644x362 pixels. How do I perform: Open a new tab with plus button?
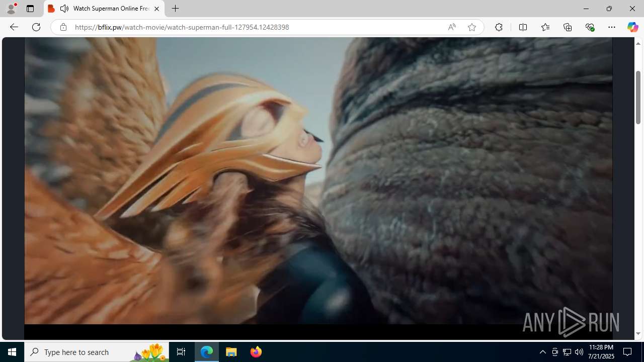tap(175, 9)
